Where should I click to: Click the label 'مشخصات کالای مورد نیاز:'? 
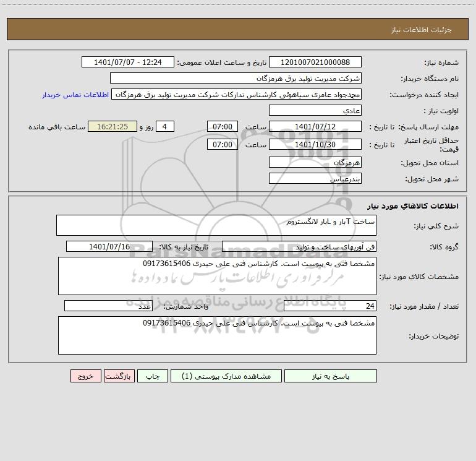(419, 277)
